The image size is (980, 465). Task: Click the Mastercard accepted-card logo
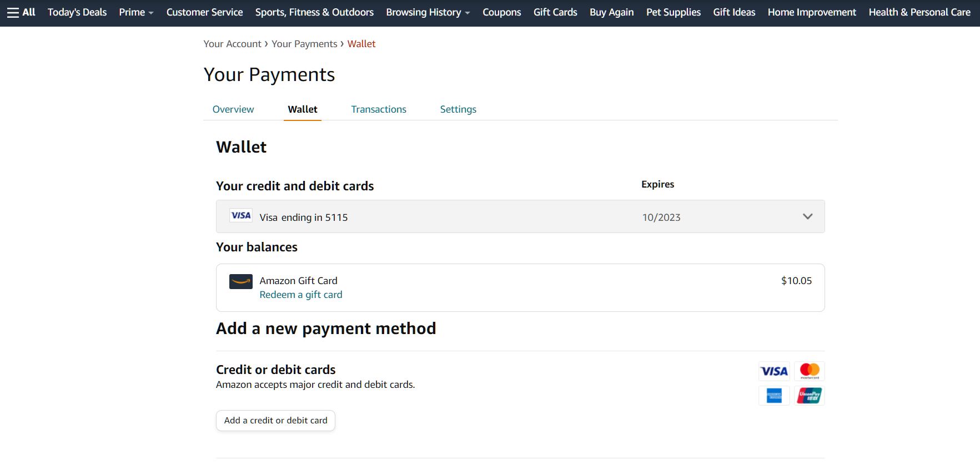[810, 371]
